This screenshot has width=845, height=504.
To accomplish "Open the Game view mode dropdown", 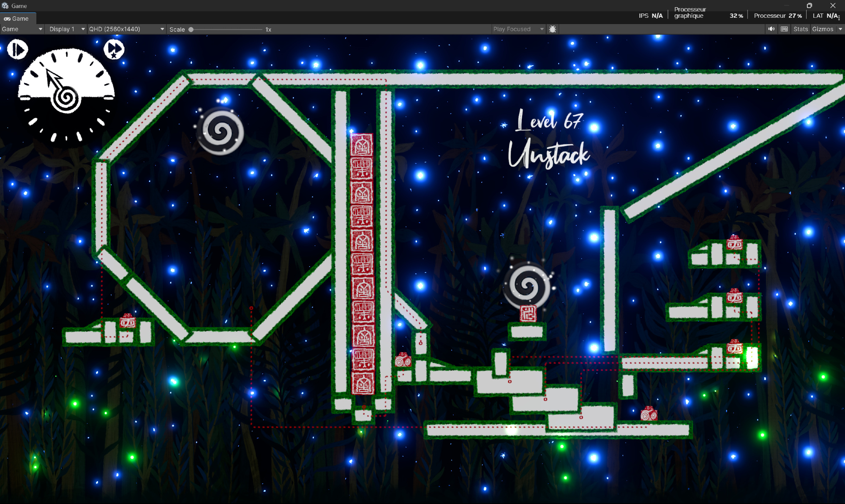I will 22,29.
